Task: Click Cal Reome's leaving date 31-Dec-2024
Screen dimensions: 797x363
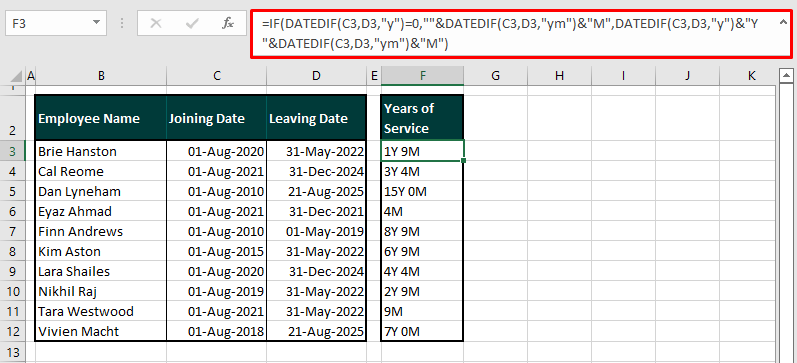Action: (316, 171)
